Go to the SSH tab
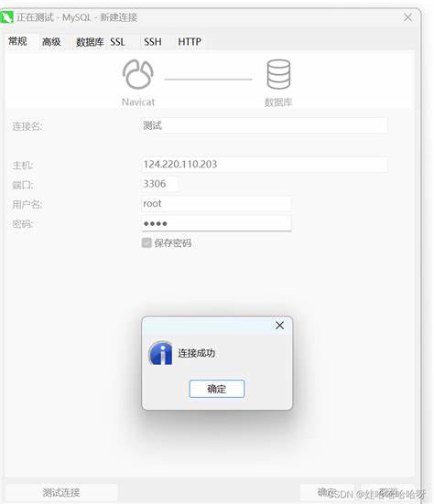 click(x=153, y=42)
